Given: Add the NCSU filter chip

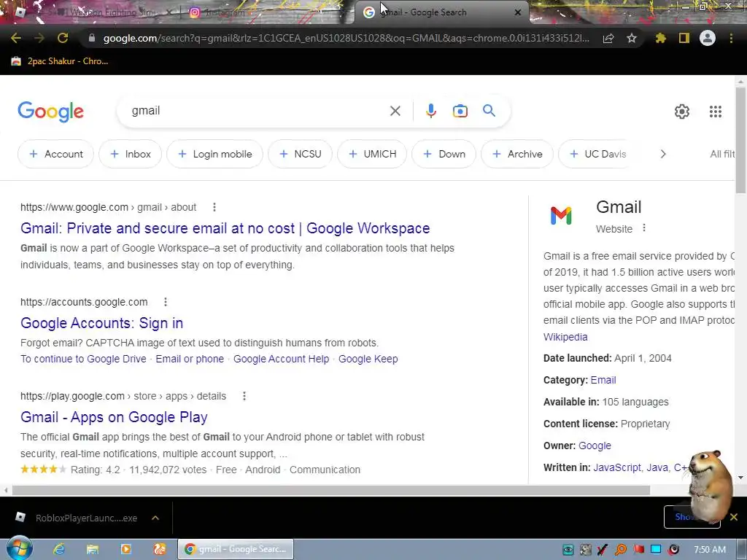Looking at the screenshot, I should pyautogui.click(x=300, y=154).
